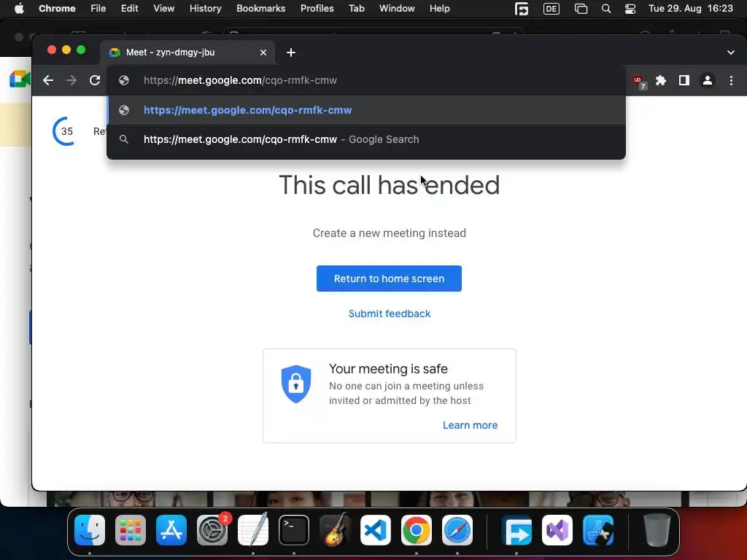The image size is (747, 560).
Task: Click the Chrome forward arrow button
Action: pyautogui.click(x=71, y=80)
